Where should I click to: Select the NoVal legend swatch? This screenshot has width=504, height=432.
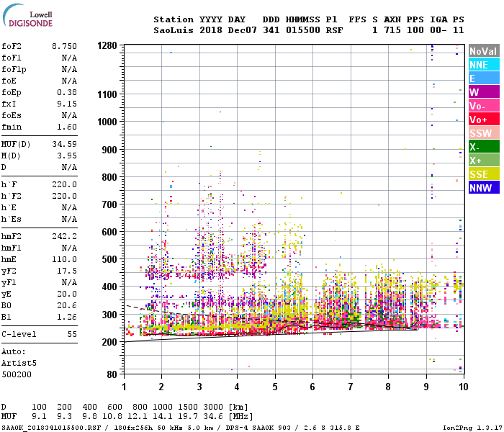484,51
